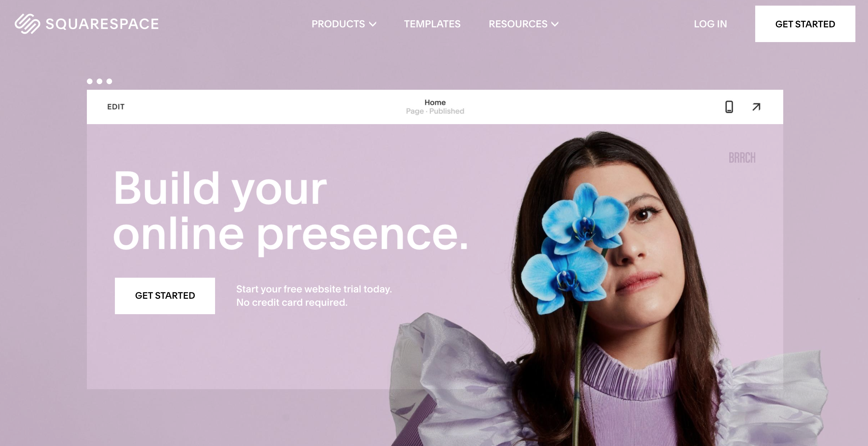The height and width of the screenshot is (446, 868).
Task: Click the Squarespace wordmark text
Action: 102,24
